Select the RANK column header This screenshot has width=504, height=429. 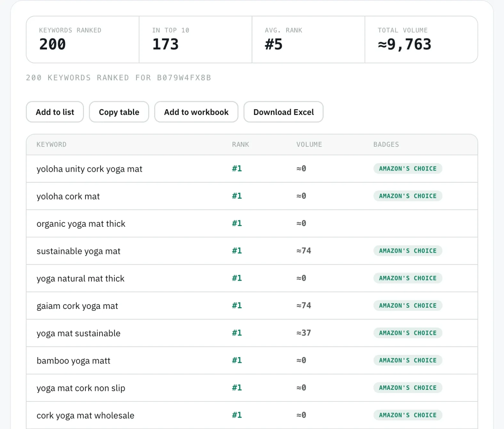240,144
